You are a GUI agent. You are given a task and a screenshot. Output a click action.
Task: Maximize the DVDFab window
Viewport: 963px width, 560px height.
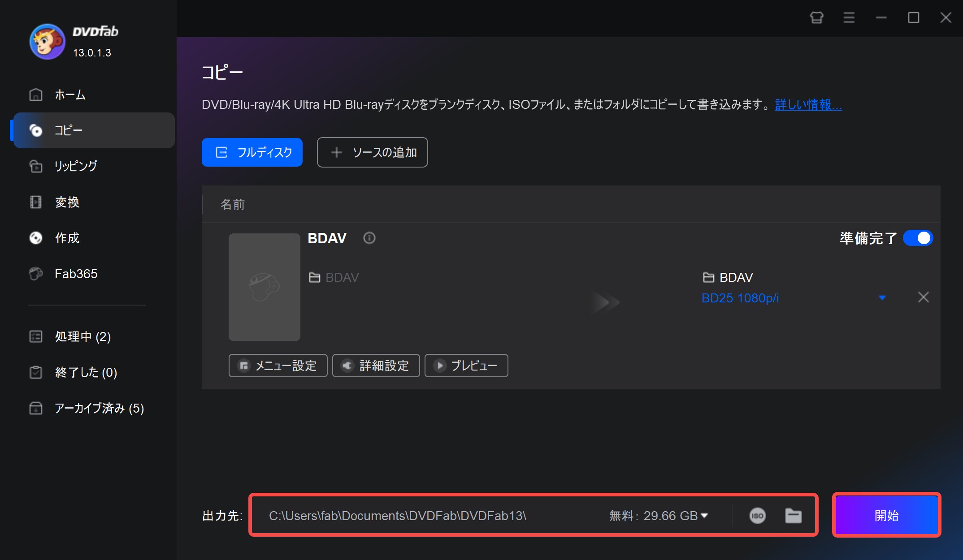(x=914, y=18)
